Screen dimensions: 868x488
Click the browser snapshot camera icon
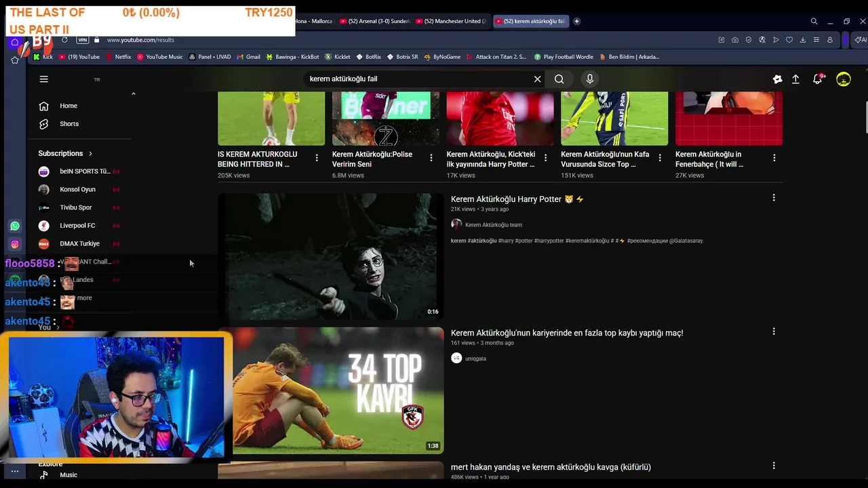pos(734,40)
